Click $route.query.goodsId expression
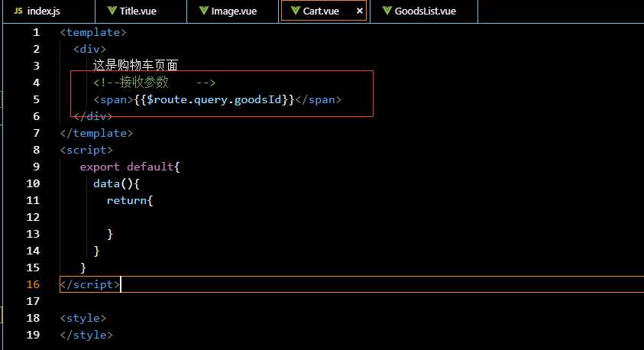 (215, 100)
